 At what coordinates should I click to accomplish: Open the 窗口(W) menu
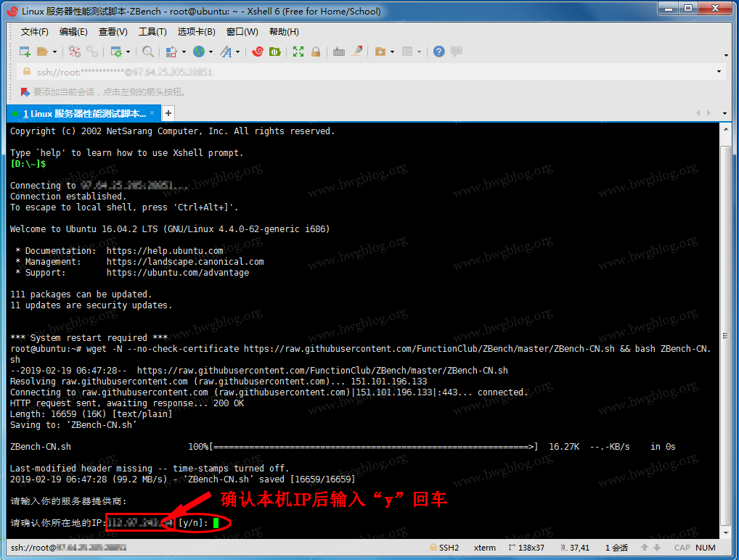242,32
